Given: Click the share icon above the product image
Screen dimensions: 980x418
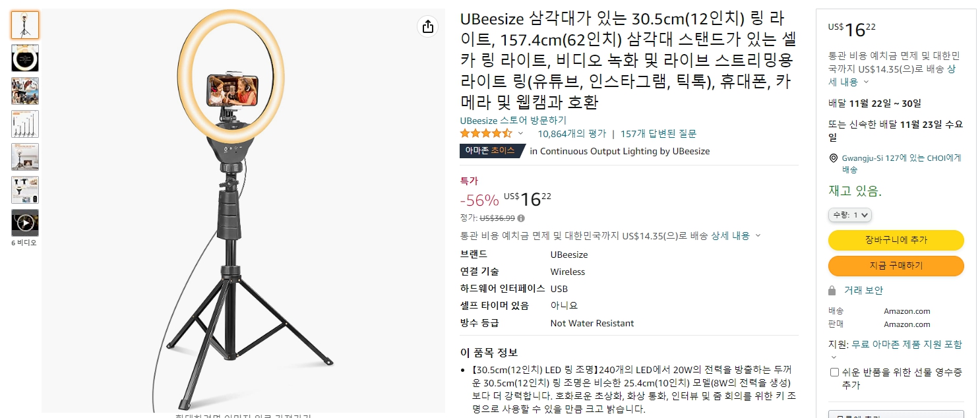Looking at the screenshot, I should click(427, 26).
